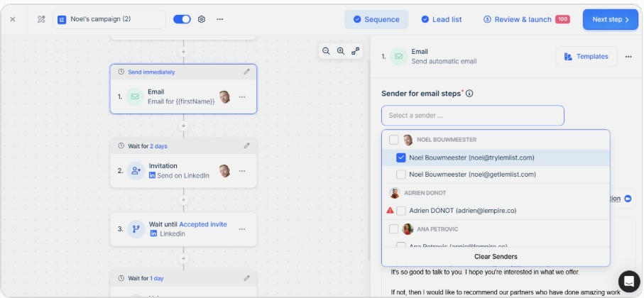
Task: Check the adrien@lempire.co sender
Action: 401,211
